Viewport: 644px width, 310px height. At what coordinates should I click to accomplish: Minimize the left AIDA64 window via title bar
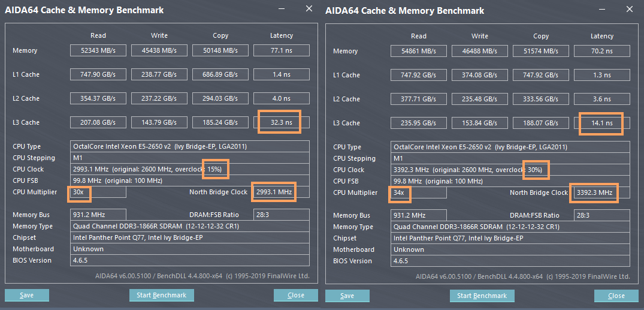tap(281, 10)
